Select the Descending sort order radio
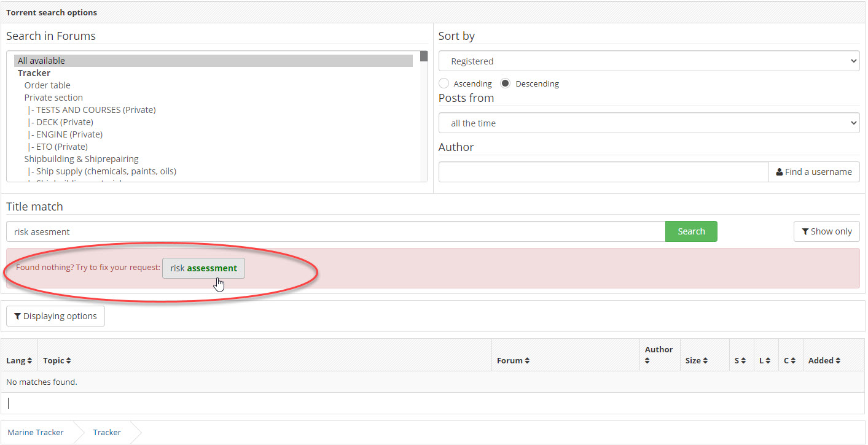868x445 pixels. pyautogui.click(x=506, y=83)
